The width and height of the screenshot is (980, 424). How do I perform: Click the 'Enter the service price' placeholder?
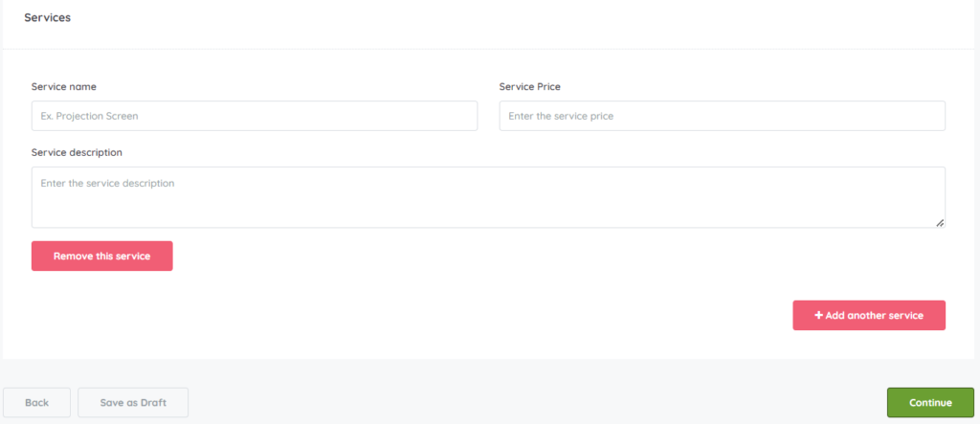click(561, 116)
